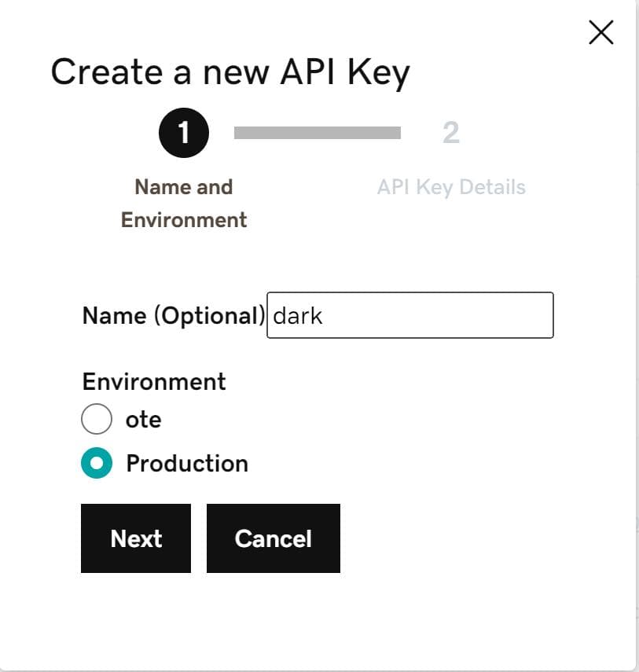
Task: Click the Environment section heading
Action: [x=154, y=381]
